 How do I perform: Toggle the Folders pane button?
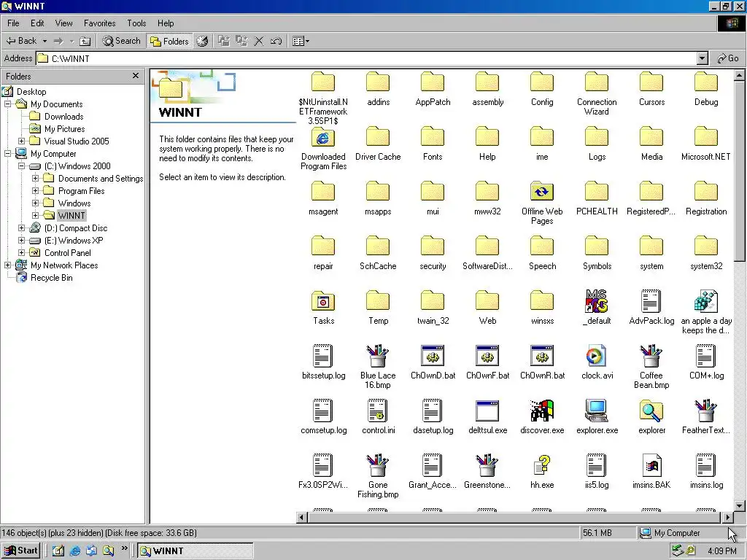coord(169,41)
